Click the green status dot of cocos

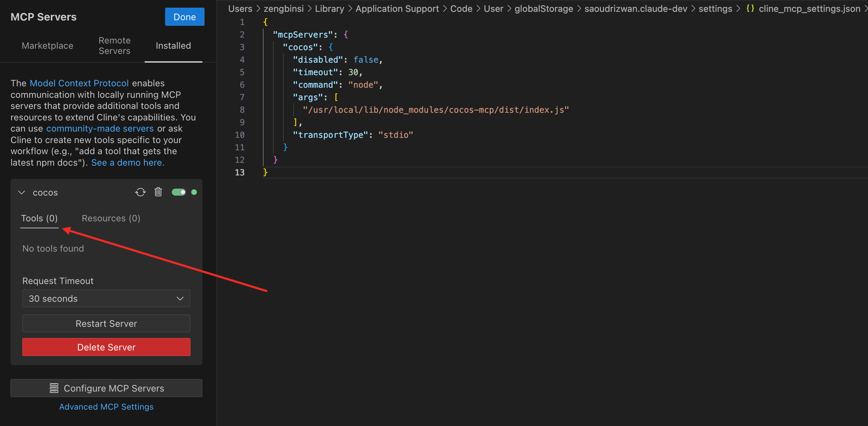[x=194, y=192]
